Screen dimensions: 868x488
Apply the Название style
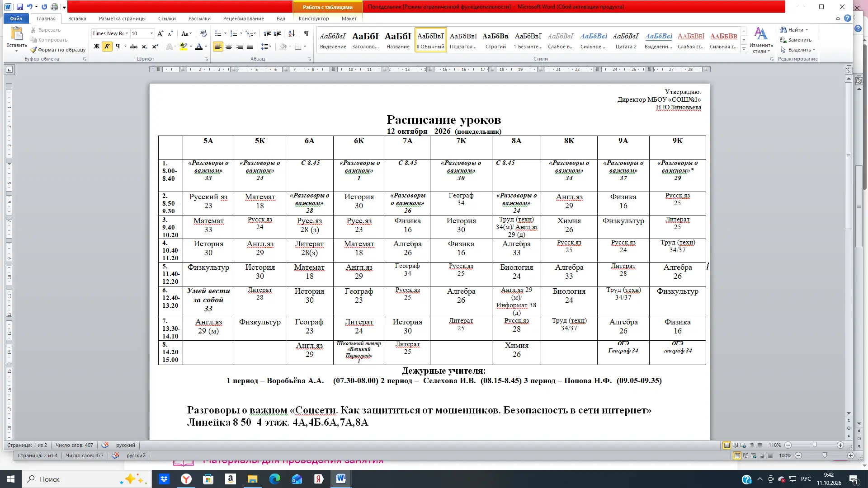[x=398, y=40]
